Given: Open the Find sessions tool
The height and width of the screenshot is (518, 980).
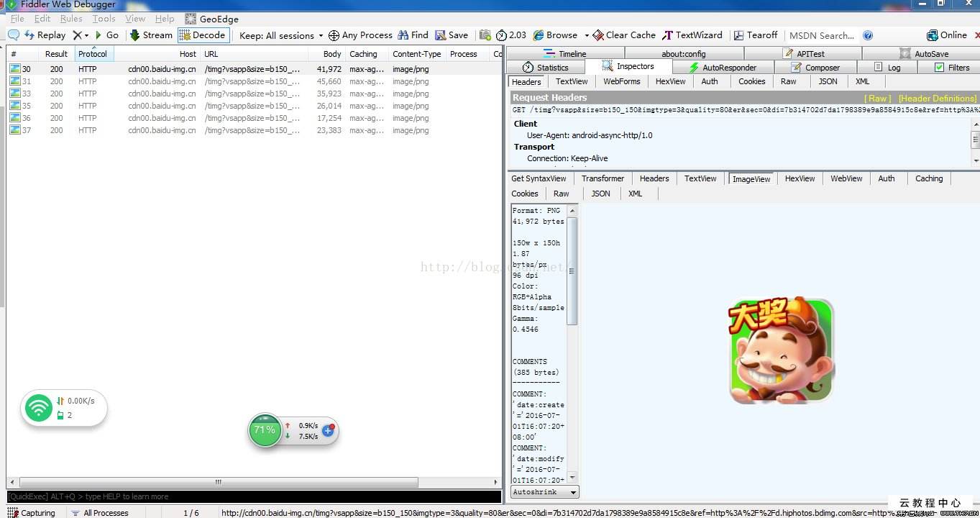Looking at the screenshot, I should point(403,35).
